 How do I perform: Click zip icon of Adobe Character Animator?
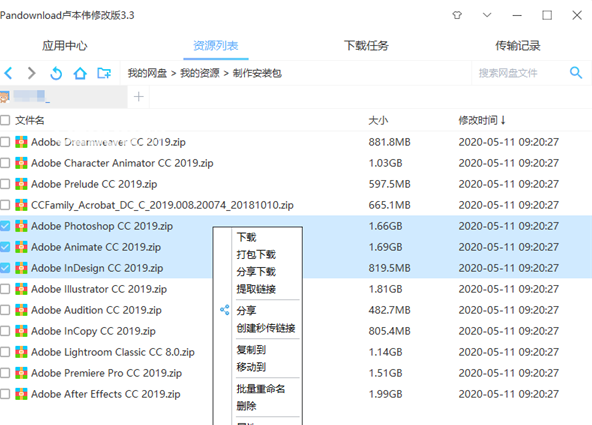[21, 163]
